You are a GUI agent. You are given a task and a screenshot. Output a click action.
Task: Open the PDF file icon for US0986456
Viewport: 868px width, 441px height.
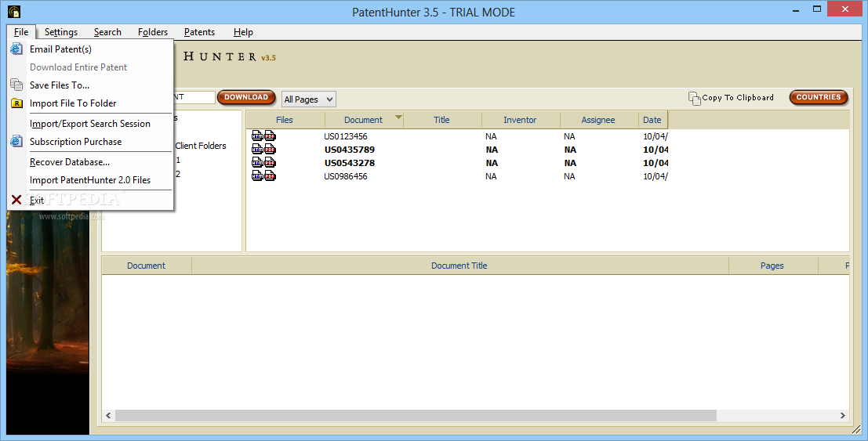click(271, 176)
